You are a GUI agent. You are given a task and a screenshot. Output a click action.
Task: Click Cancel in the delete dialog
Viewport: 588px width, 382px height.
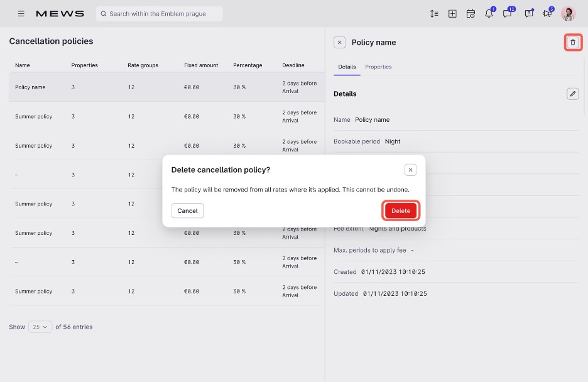[187, 210]
